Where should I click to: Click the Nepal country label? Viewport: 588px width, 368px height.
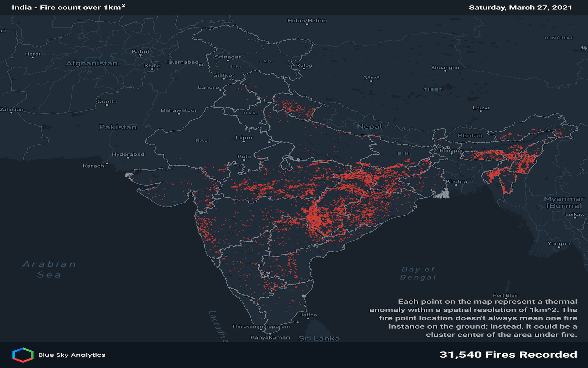coord(370,127)
